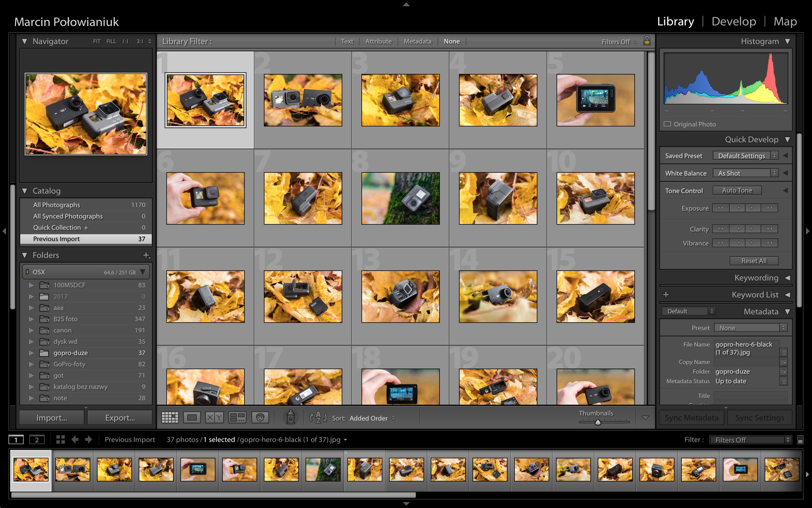Open the Saved Preset Default Settings dropdown
Viewport: 812px width, 508px height.
click(745, 156)
